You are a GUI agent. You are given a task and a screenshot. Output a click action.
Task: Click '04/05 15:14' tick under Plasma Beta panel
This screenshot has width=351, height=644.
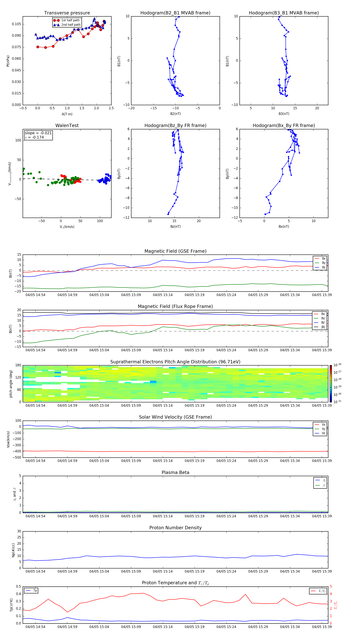point(163,516)
